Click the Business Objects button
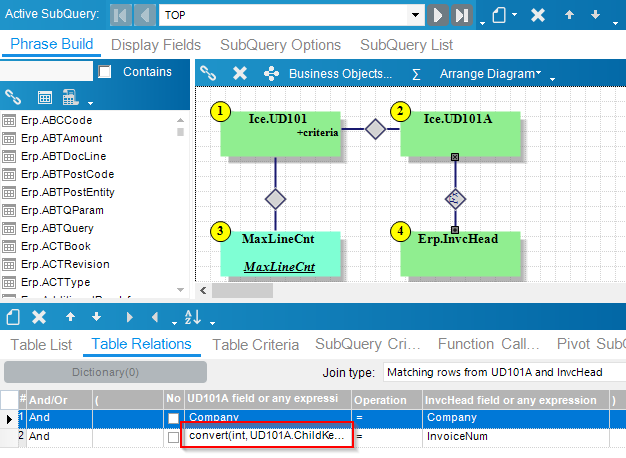 341,73
